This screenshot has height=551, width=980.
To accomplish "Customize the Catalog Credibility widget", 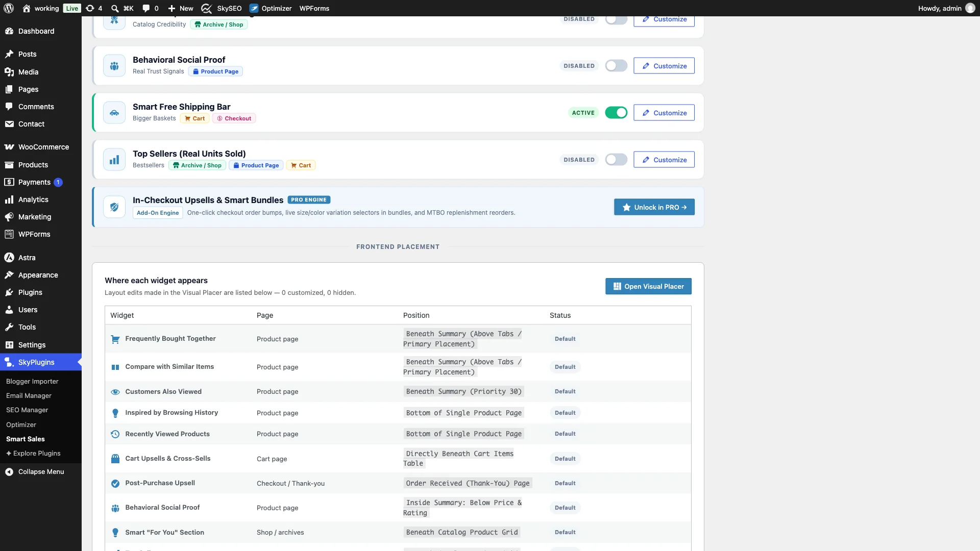I will pos(664,21).
